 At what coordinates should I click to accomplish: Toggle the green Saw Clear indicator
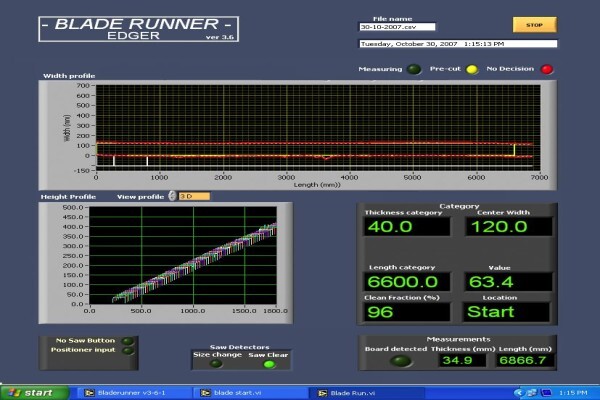click(269, 364)
